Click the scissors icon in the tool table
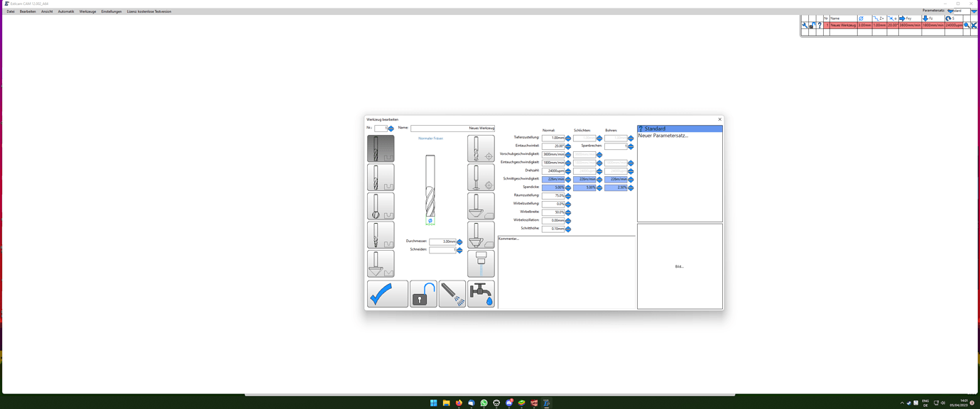This screenshot has width=980, height=409. point(974,26)
